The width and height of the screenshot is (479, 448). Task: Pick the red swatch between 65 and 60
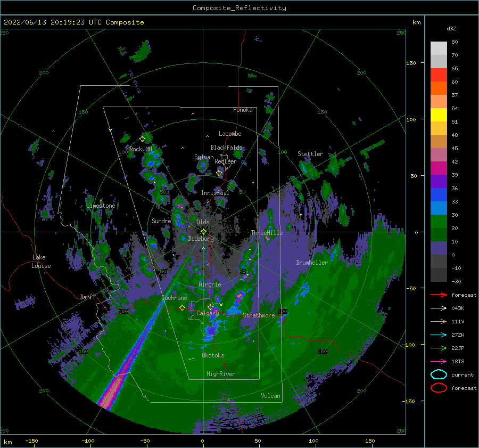pos(439,75)
